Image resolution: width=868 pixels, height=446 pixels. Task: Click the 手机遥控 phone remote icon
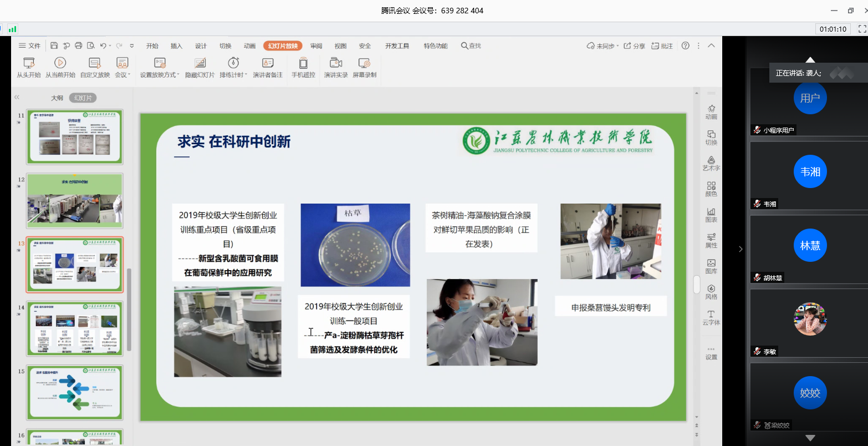[x=303, y=67]
